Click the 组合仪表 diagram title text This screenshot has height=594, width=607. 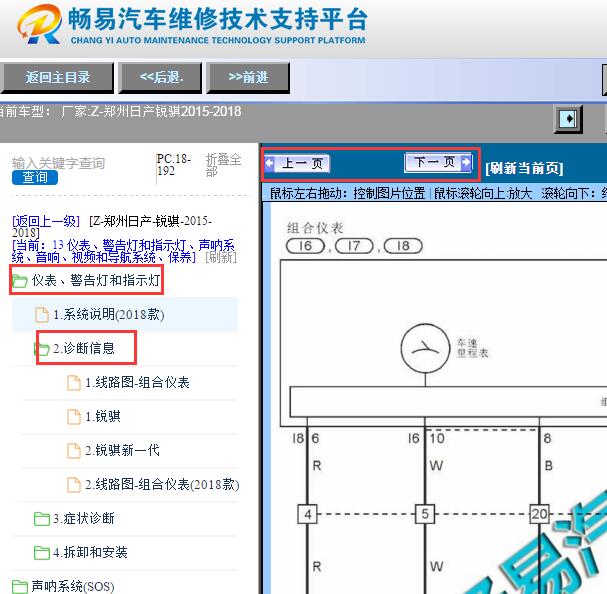pos(315,228)
